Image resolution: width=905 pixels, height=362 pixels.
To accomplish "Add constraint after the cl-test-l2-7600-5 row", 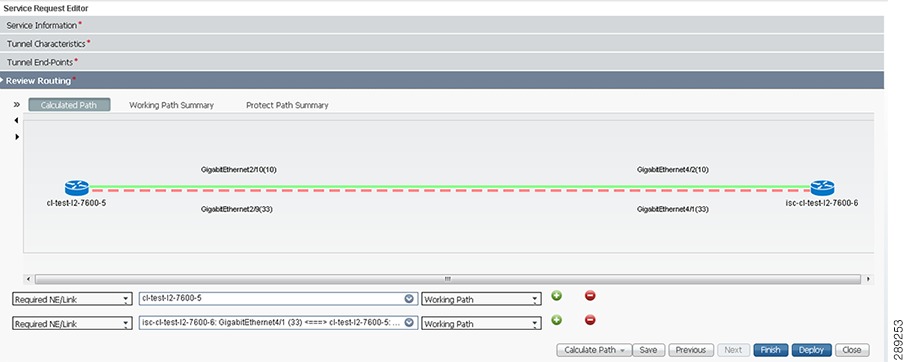I will (556, 296).
